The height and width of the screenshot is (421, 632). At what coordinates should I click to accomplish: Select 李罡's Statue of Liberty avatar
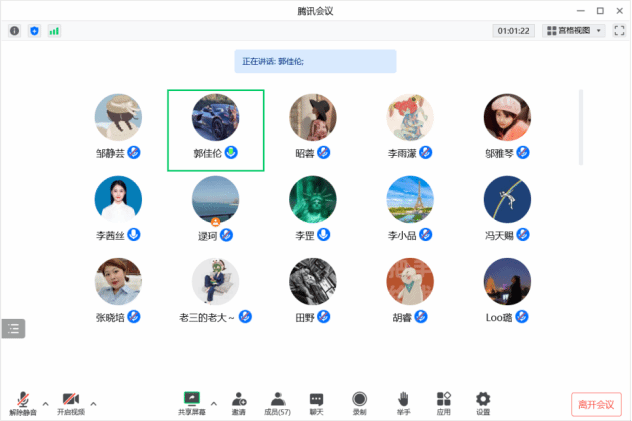313,199
